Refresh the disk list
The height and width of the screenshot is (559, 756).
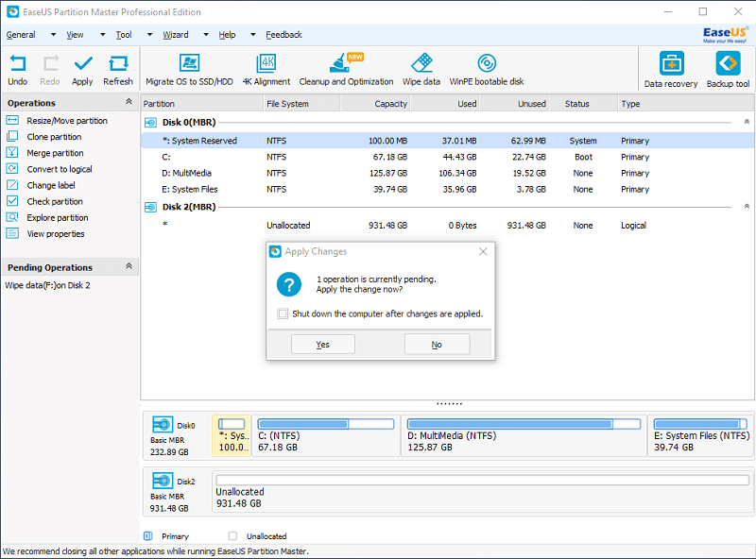coord(118,63)
